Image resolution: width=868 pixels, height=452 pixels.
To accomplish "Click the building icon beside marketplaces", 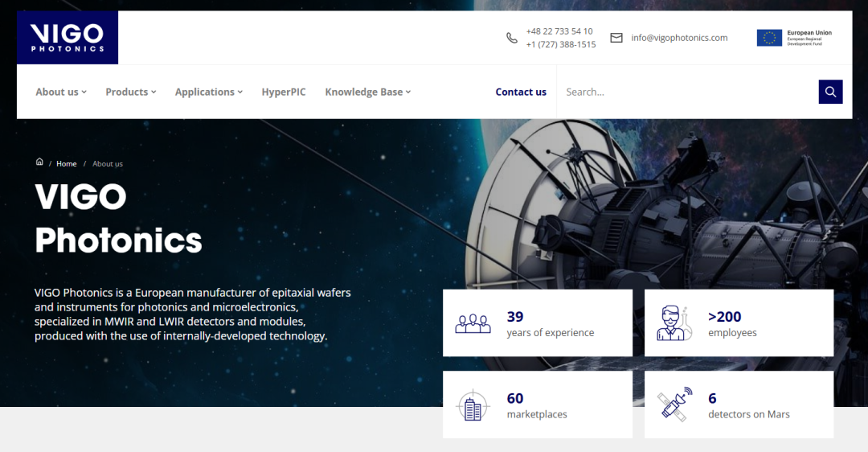I will (x=473, y=405).
